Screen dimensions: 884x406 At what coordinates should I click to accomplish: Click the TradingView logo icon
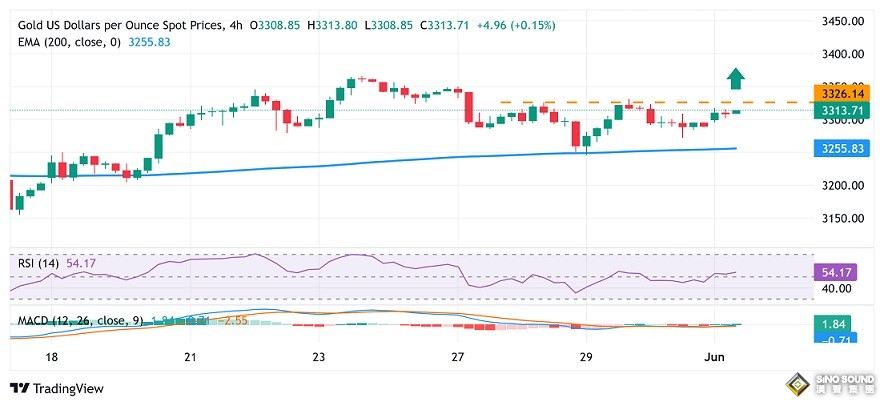20,388
